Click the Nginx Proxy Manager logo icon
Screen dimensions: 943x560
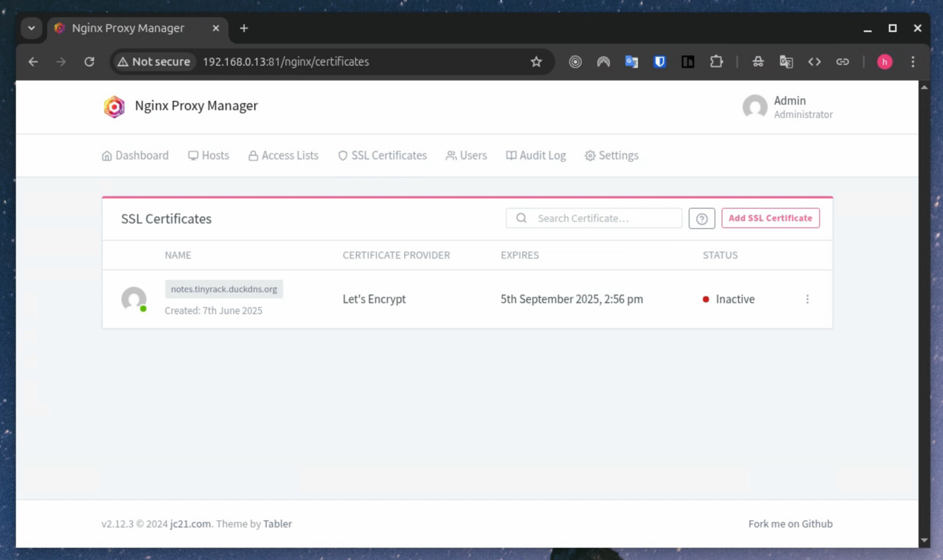(x=114, y=106)
